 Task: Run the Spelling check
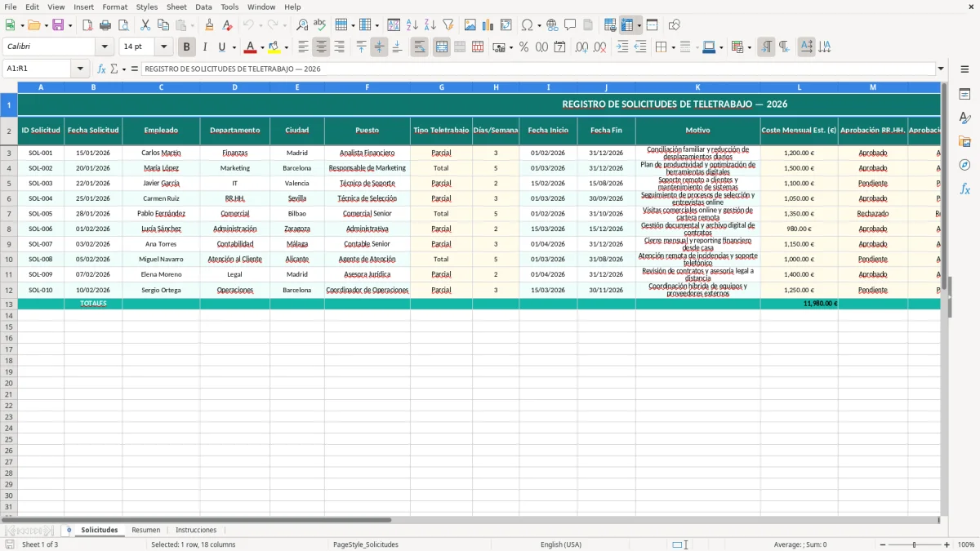[x=319, y=25]
